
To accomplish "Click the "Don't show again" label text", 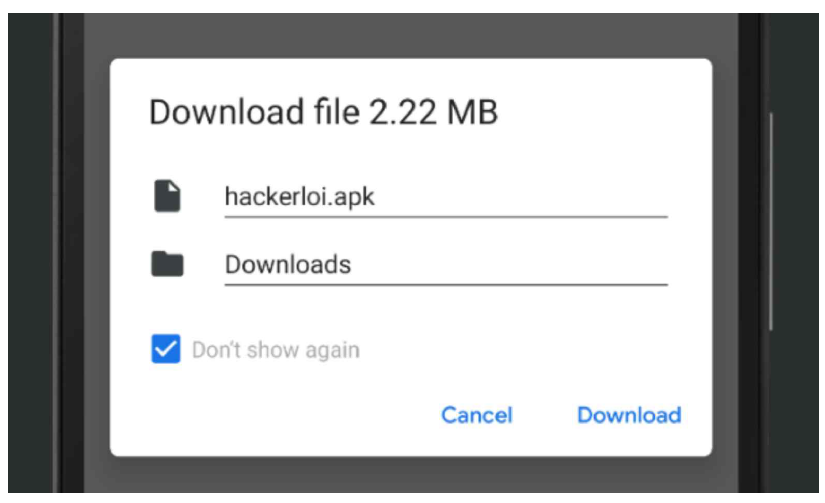I will point(275,351).
